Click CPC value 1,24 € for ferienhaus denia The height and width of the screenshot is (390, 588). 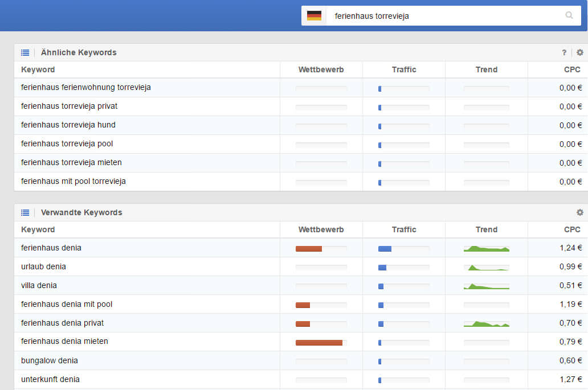[x=571, y=248]
